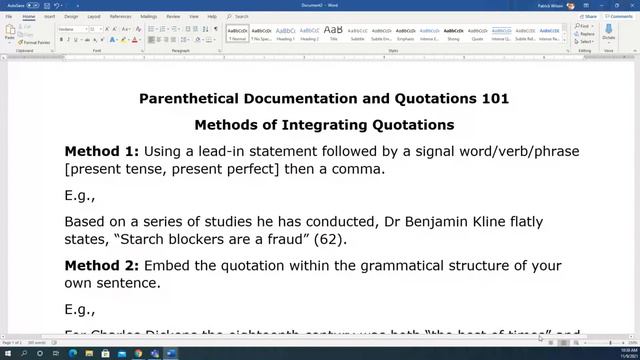Adjust the zoom slider in the status bar
The image size is (640, 360).
[x=610, y=343]
